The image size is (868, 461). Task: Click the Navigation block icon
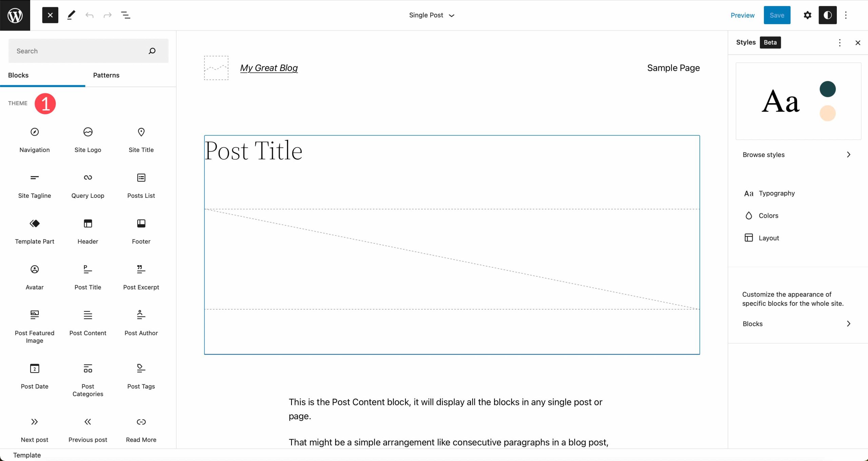(x=35, y=132)
